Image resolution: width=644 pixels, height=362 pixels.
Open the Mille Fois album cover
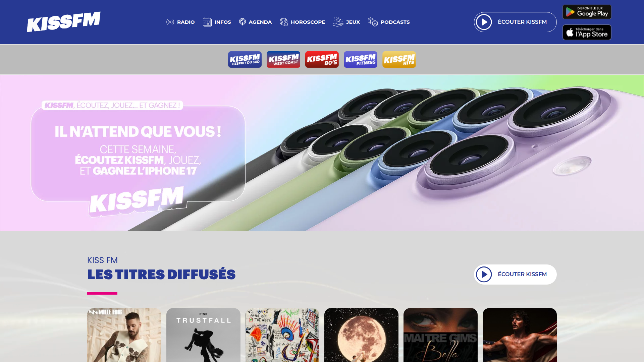(x=124, y=335)
